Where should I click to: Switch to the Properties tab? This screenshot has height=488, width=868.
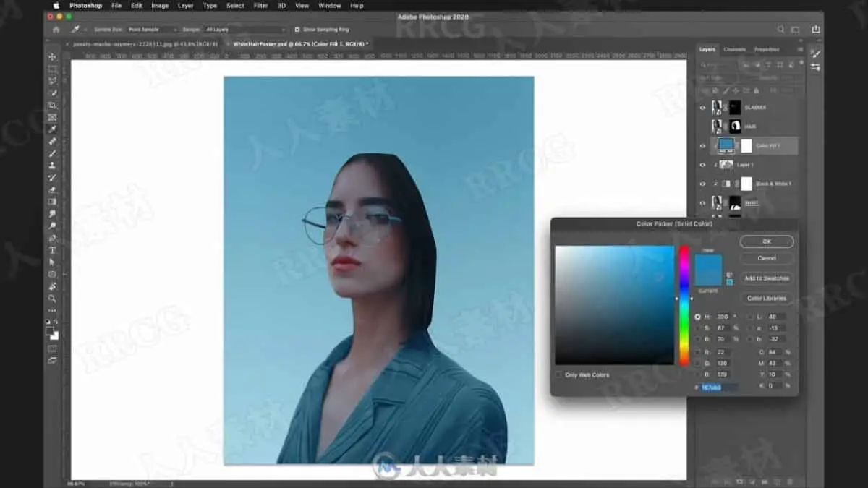[x=767, y=50]
